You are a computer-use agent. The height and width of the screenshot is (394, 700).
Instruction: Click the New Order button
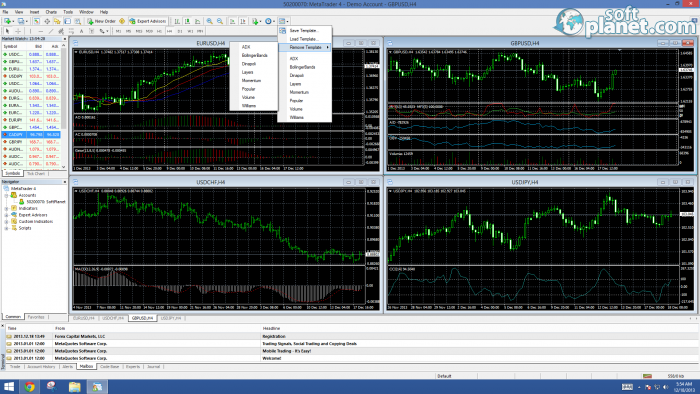click(101, 21)
